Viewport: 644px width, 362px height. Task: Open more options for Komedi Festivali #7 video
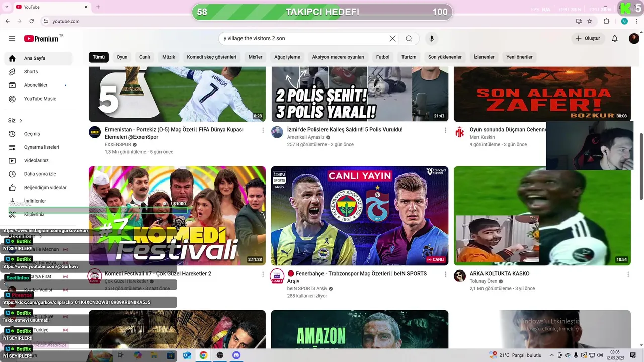click(263, 274)
